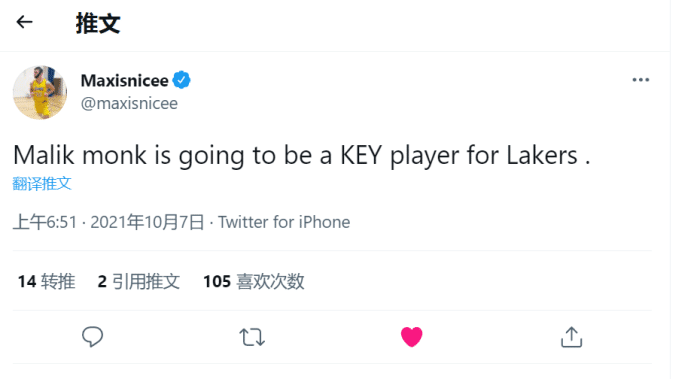
Task: Go back using the left arrow
Action: [x=24, y=22]
